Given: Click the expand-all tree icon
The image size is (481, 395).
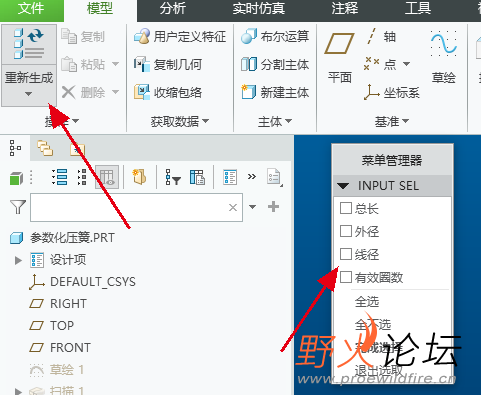Looking at the screenshot, I should click(60, 177).
